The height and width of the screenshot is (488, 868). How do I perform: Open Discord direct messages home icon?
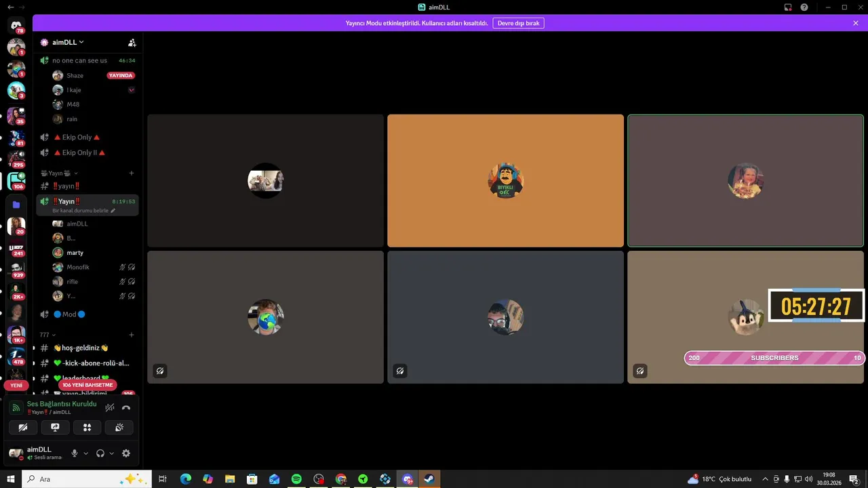[16, 26]
